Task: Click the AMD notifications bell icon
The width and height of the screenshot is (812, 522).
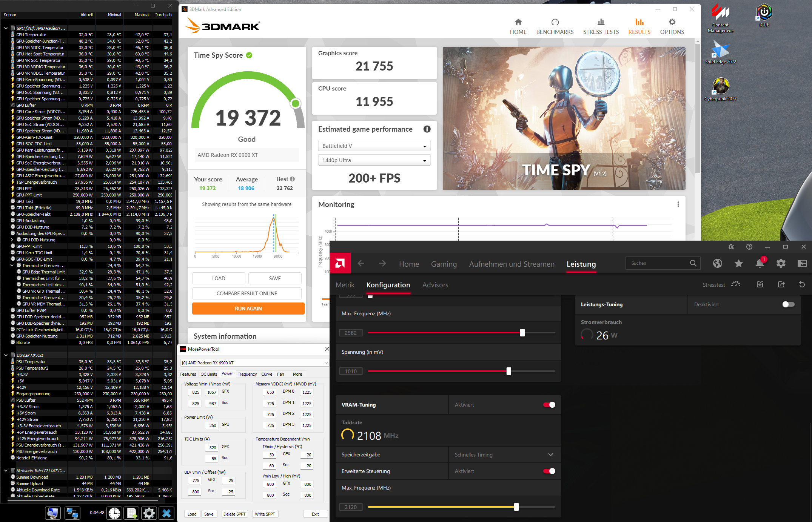Action: pos(760,263)
